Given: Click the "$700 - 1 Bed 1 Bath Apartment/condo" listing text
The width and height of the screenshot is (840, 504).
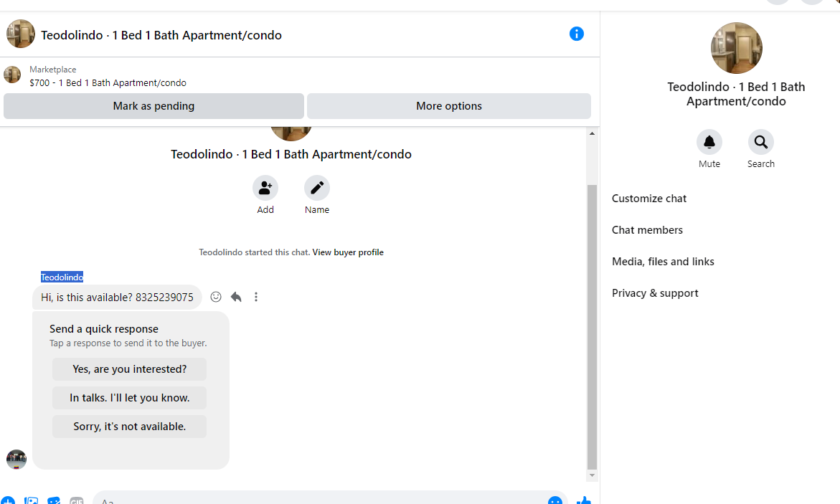Looking at the screenshot, I should [108, 83].
